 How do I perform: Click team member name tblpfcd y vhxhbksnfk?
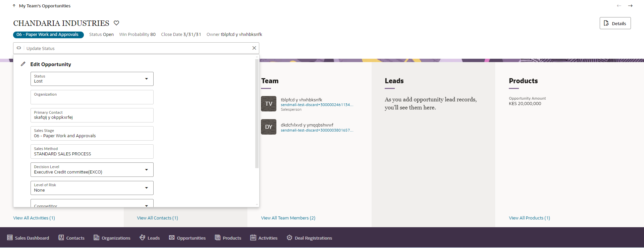click(301, 100)
